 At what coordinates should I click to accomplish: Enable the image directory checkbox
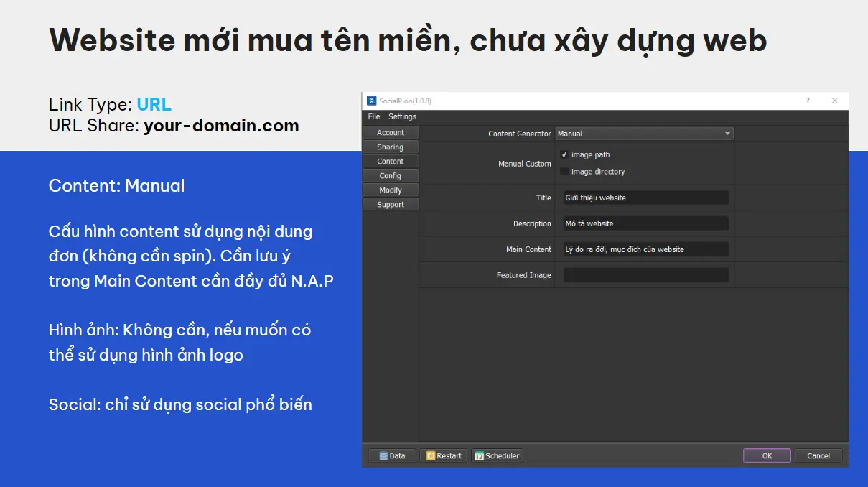[564, 172]
